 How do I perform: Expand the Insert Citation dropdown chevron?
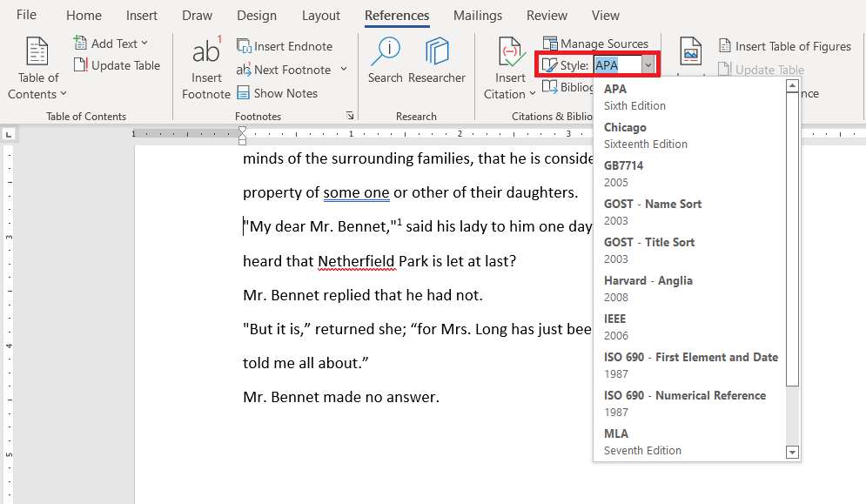click(x=533, y=93)
